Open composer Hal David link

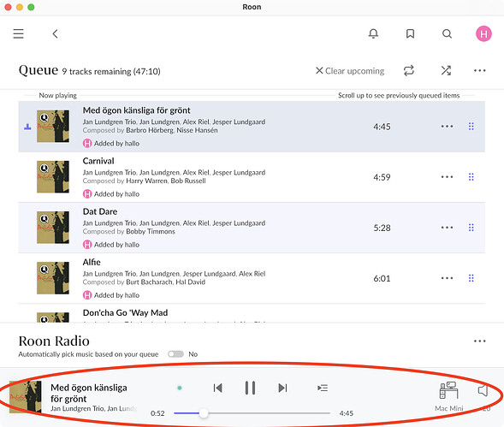(190, 282)
